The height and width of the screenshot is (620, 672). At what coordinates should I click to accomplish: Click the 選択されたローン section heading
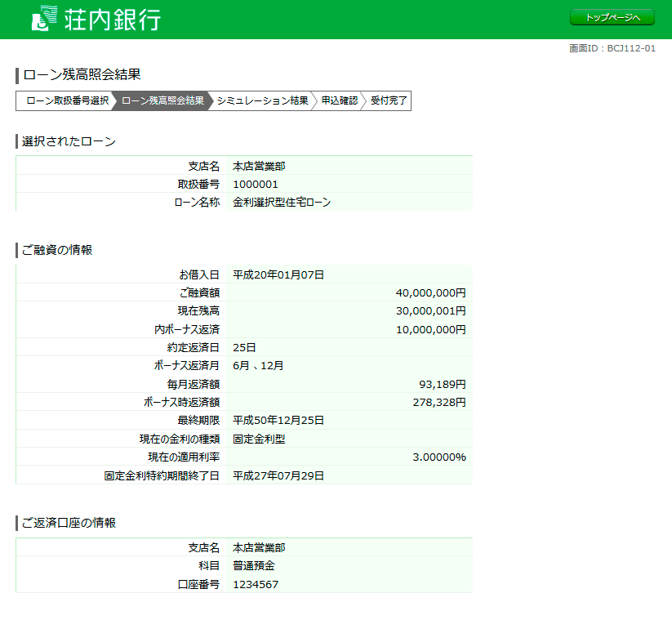[69, 141]
